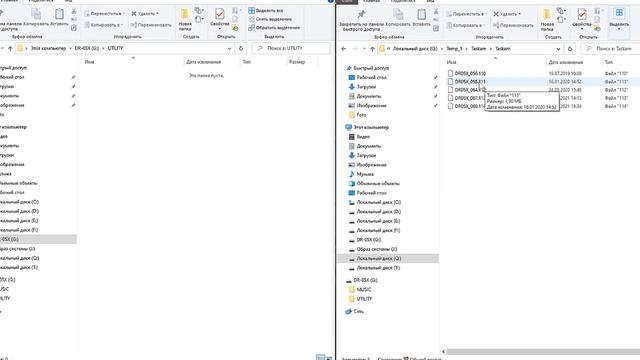The width and height of the screenshot is (640, 360).
Task: Click Paste shortcut icon in right window ribbon
Action: [x=436, y=28]
